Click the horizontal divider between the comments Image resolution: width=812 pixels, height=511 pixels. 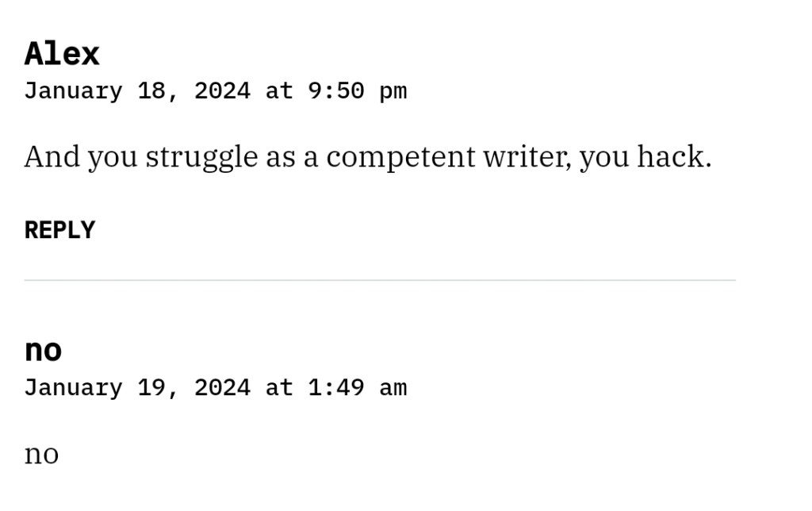pyautogui.click(x=380, y=280)
